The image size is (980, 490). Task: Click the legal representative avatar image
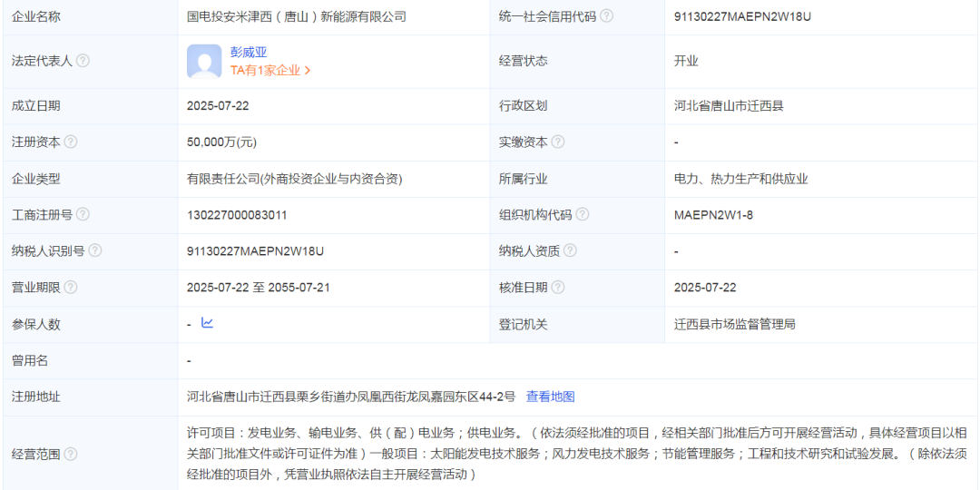[x=204, y=61]
